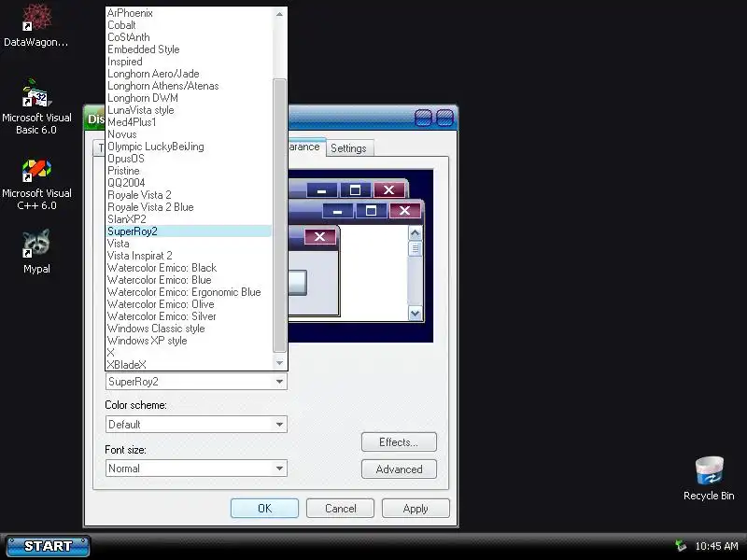The width and height of the screenshot is (747, 560).
Task: Open the DataWagon desktop shortcut icon
Action: [36, 24]
